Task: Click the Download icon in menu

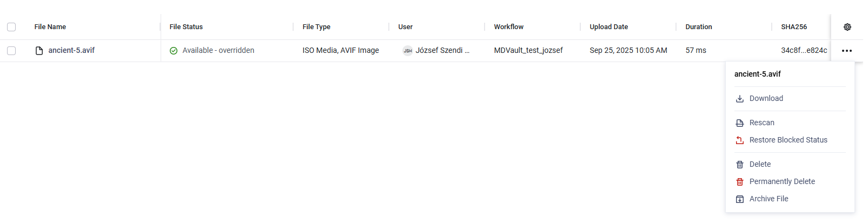Action: tap(740, 99)
